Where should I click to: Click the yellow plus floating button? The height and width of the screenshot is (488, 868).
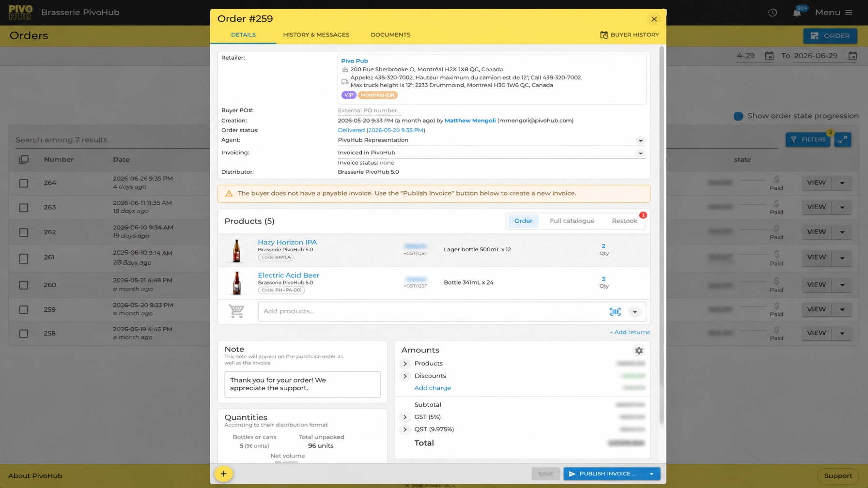223,474
